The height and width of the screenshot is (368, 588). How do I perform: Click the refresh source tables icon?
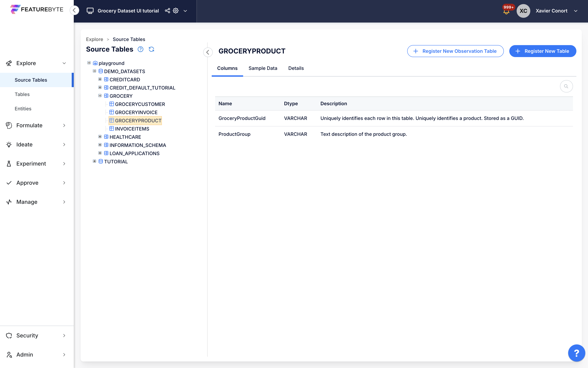click(x=151, y=49)
